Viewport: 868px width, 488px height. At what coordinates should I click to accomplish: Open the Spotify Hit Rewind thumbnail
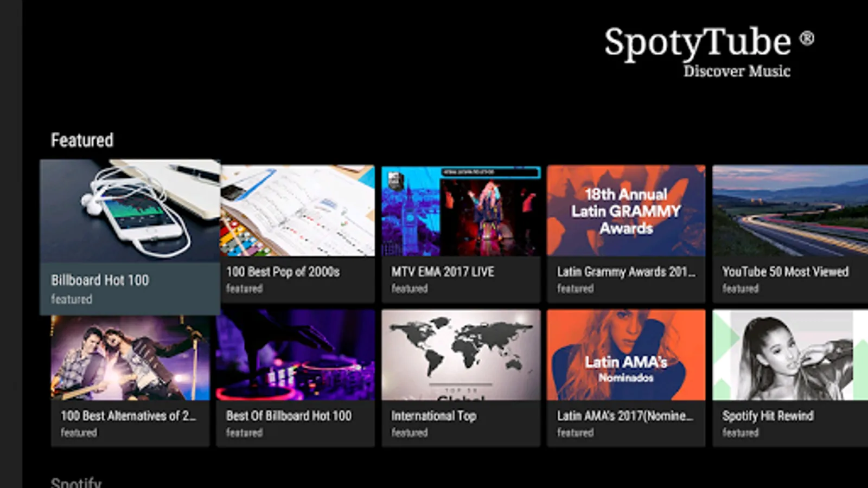point(790,355)
